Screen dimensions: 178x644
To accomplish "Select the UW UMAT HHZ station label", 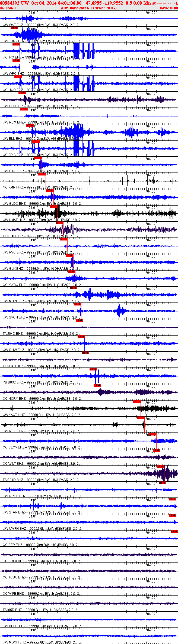I will 42,220.
